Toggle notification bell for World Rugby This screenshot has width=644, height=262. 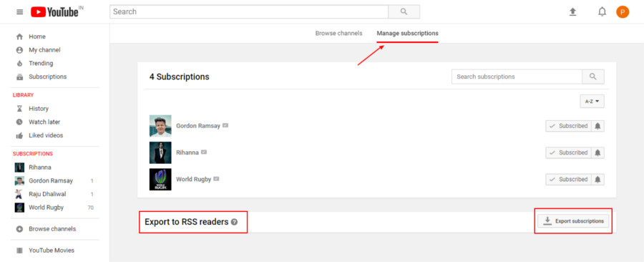coord(597,180)
